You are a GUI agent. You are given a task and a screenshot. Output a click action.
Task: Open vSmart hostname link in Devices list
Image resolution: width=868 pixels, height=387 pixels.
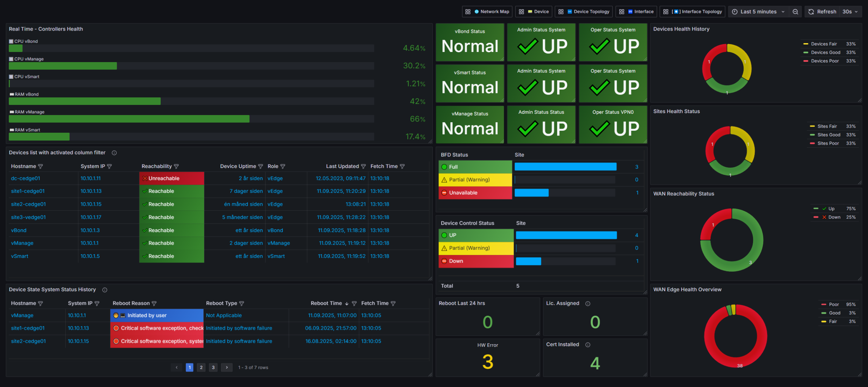20,256
